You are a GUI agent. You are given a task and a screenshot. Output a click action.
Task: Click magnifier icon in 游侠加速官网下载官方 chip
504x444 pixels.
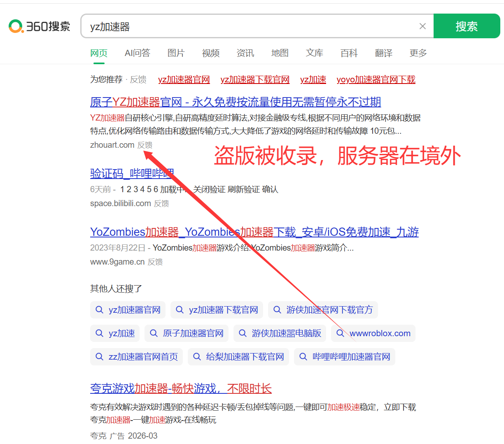(277, 310)
